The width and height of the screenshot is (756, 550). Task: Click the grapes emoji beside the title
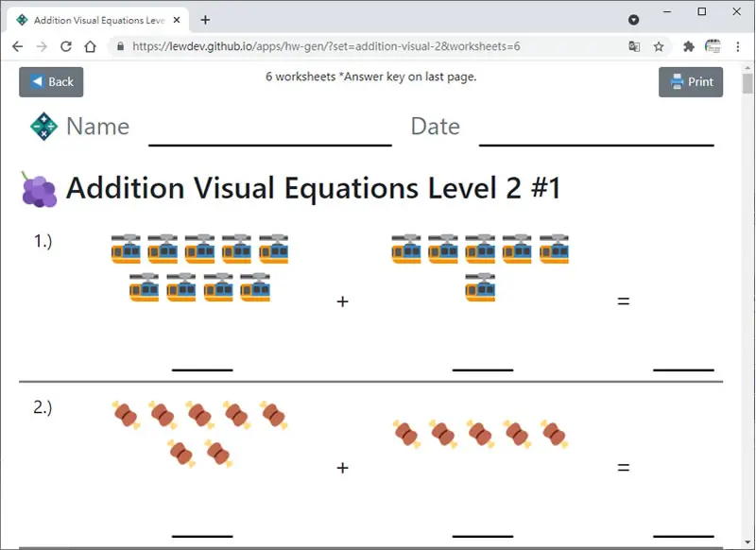coord(39,189)
